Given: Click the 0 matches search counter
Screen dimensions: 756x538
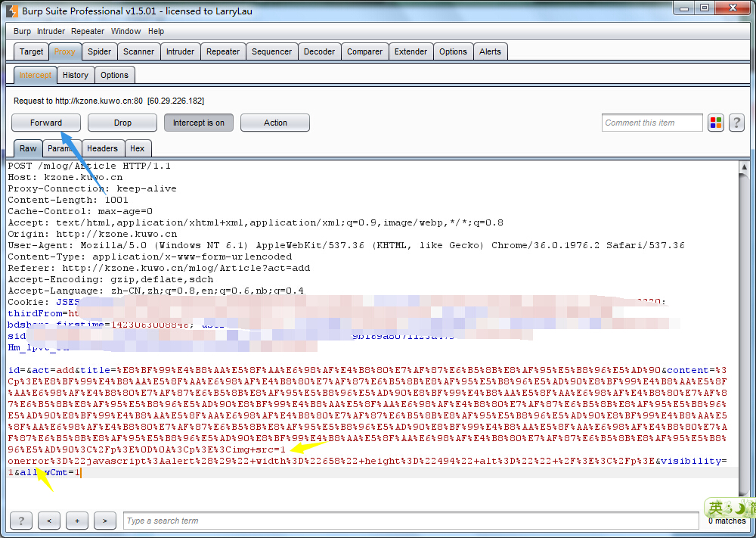Looking at the screenshot, I should [727, 521].
